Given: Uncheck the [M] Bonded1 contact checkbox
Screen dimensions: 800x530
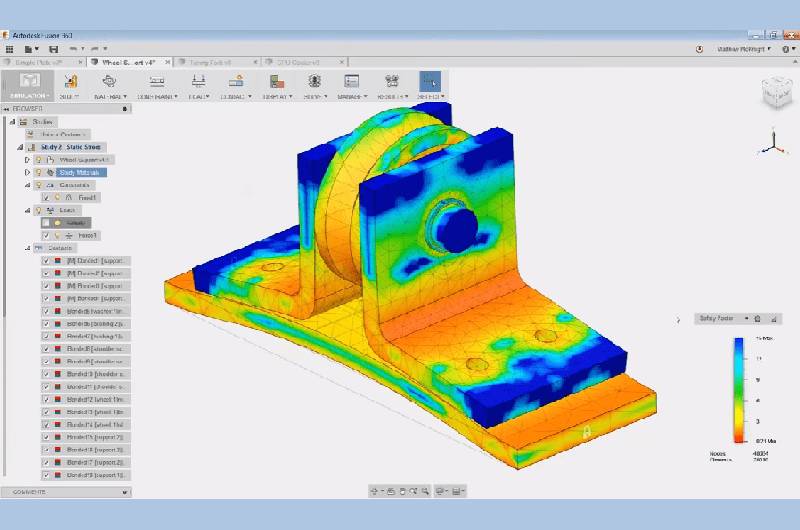Looking at the screenshot, I should (46, 261).
